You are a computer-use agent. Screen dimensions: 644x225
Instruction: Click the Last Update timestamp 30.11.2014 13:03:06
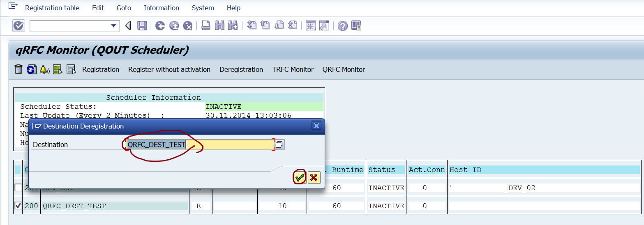(x=248, y=115)
